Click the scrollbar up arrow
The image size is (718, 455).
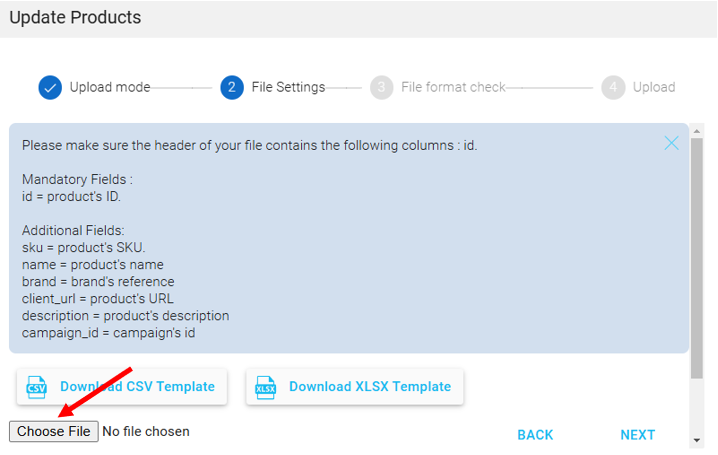click(696, 131)
